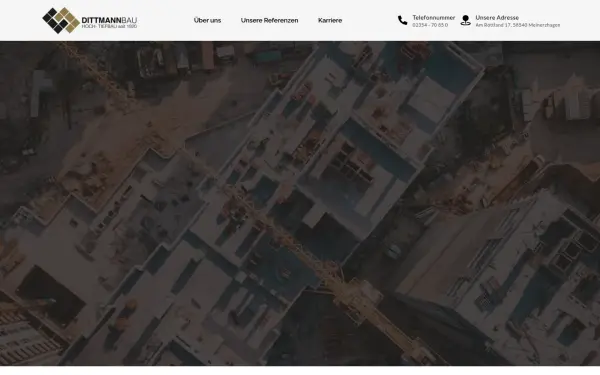600x375 pixels.
Task: Open the Am Rottland 17 Meinerzhagen address
Action: pyautogui.click(x=518, y=25)
